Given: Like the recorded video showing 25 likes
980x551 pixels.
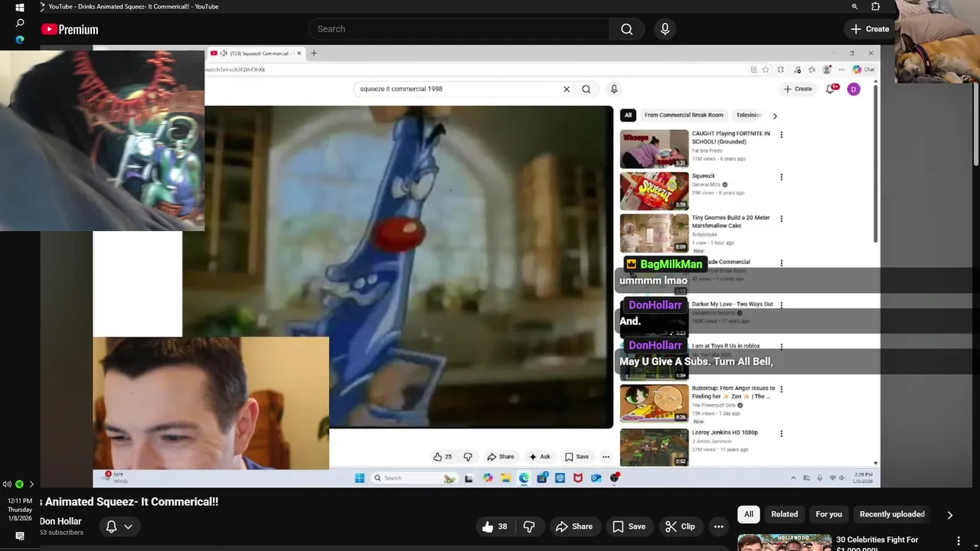Looking at the screenshot, I should click(x=443, y=457).
